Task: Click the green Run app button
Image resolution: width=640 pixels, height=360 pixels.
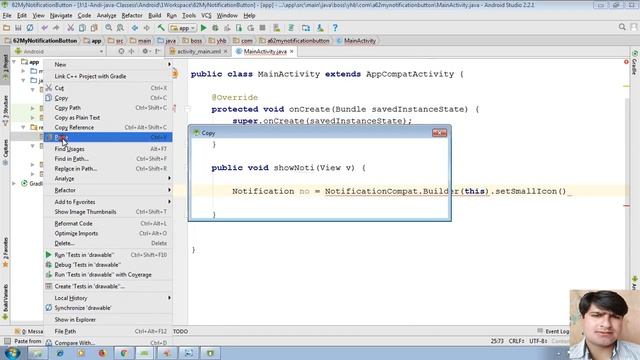Action: (204, 28)
